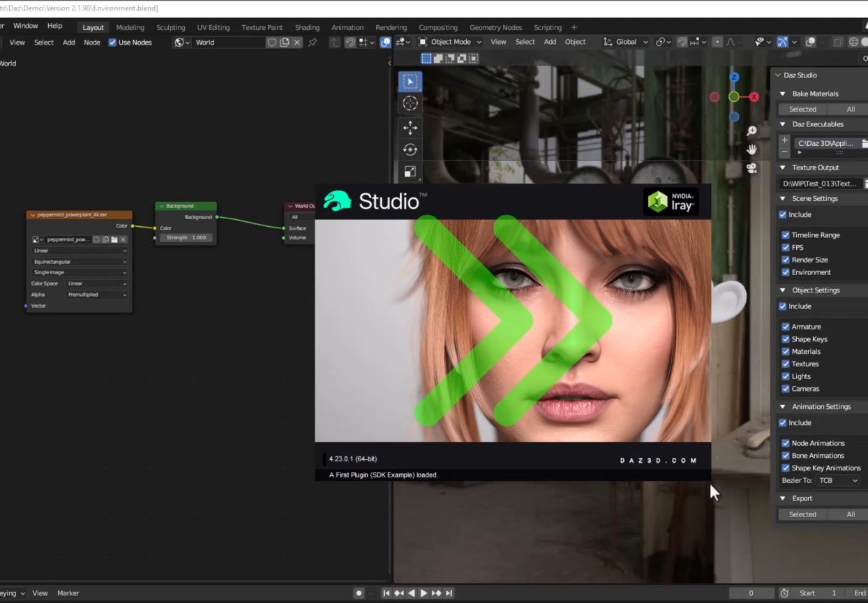Click the zoom magnifier viewport icon
Screen dimensions: 868x603
click(752, 131)
